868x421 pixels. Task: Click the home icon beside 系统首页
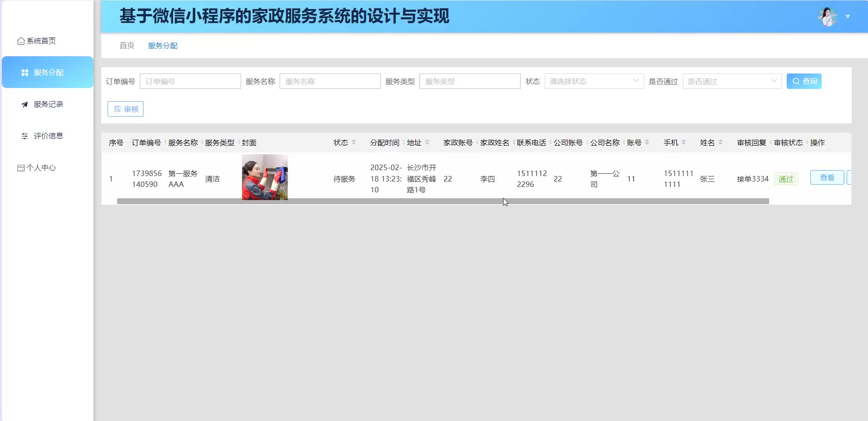coord(21,41)
